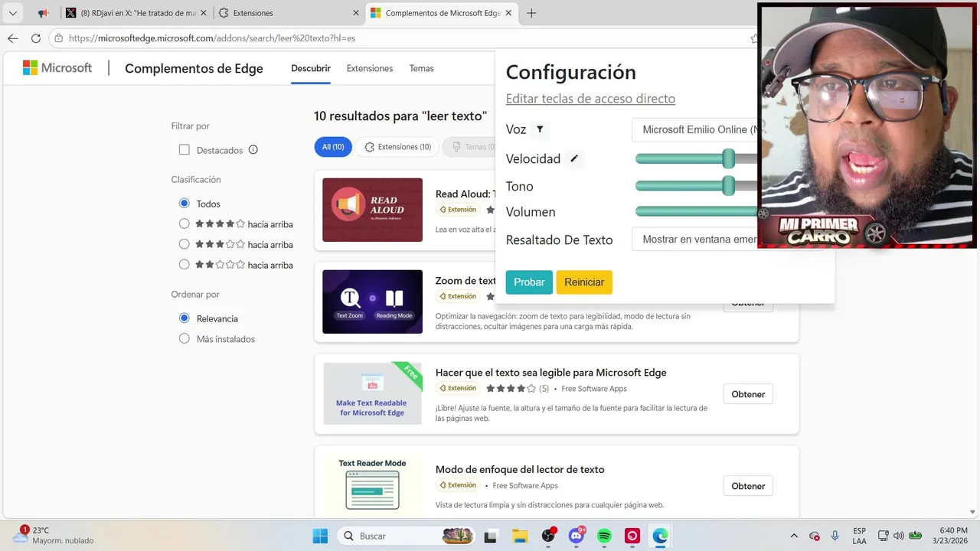The height and width of the screenshot is (551, 980).
Task: Open Make Text Readable extension thumbnail
Action: click(372, 393)
